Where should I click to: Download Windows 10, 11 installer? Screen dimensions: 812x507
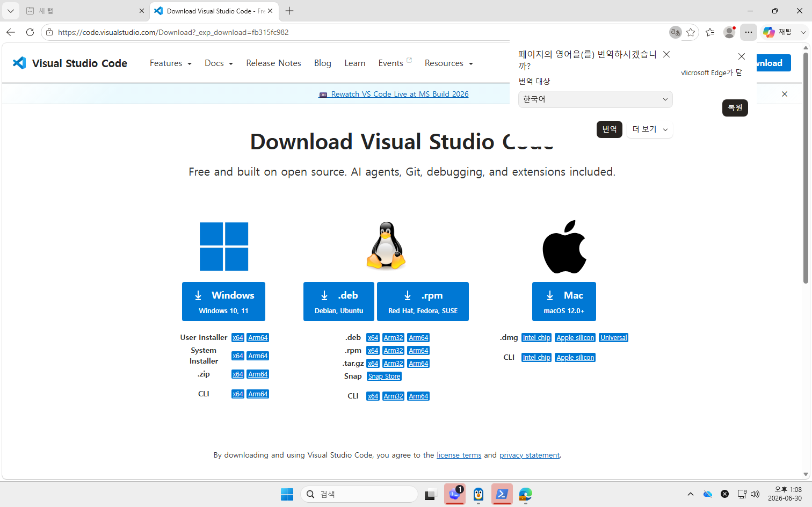point(223,301)
